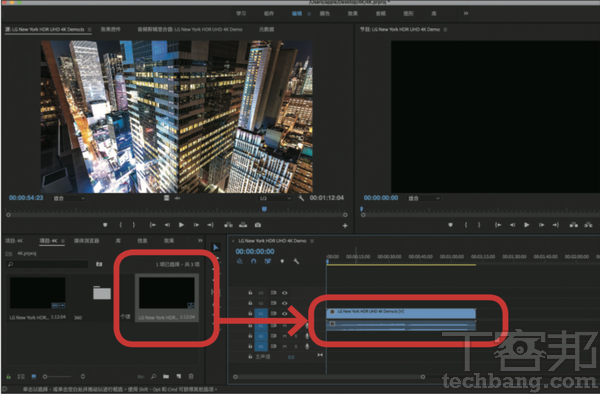This screenshot has width=600, height=394.
Task: Export frame with Source monitor camera icon
Action: click(x=258, y=225)
